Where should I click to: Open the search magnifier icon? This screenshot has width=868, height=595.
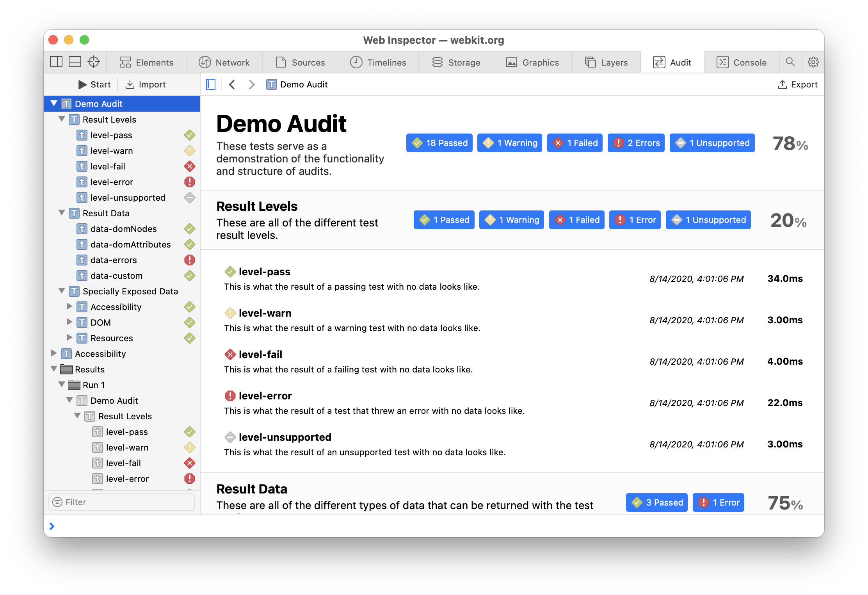[x=790, y=62]
